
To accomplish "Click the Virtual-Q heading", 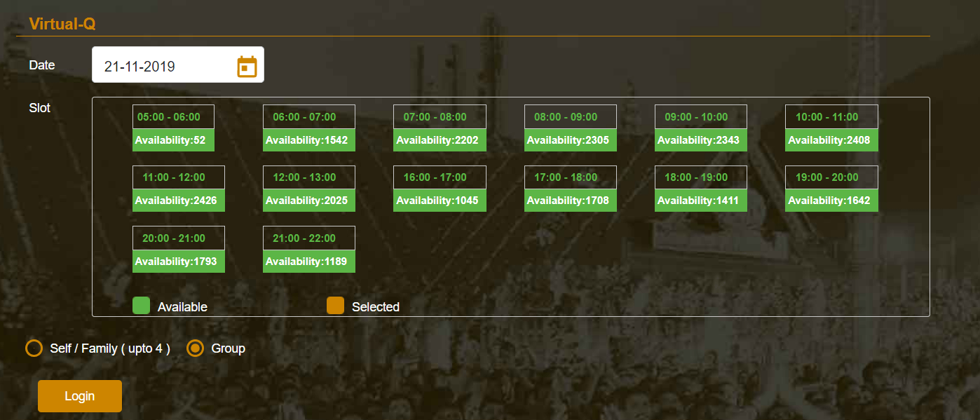I will point(62,24).
